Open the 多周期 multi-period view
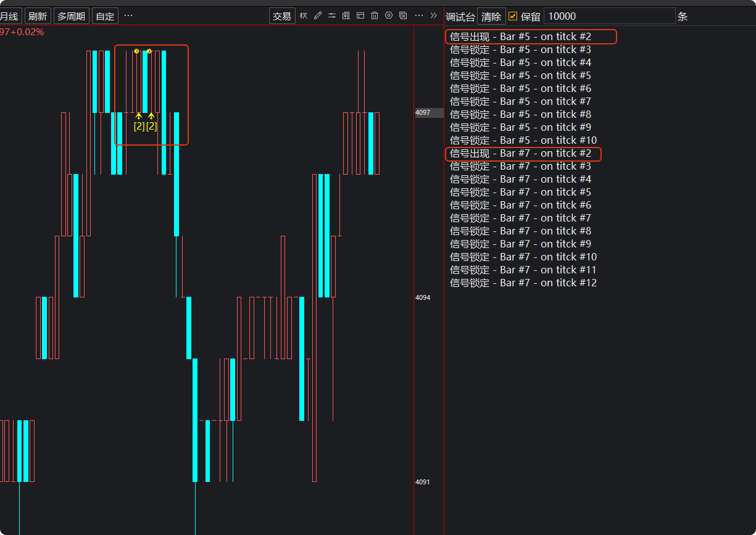 (72, 16)
